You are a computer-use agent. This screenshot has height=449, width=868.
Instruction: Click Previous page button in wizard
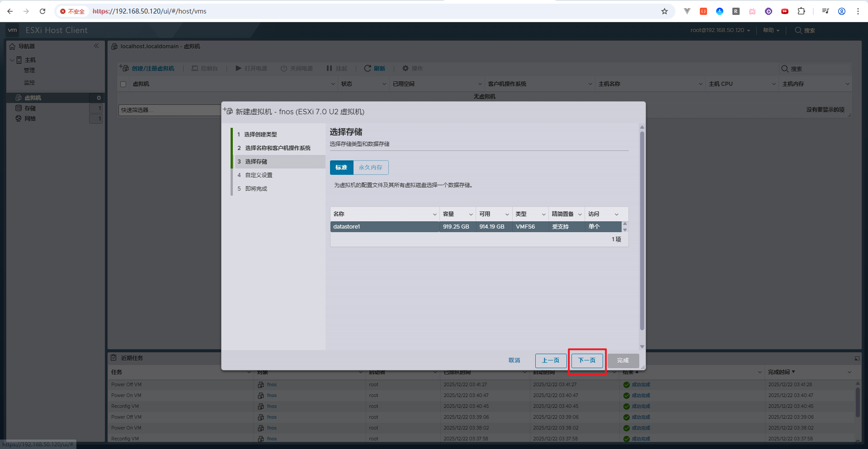click(x=551, y=360)
